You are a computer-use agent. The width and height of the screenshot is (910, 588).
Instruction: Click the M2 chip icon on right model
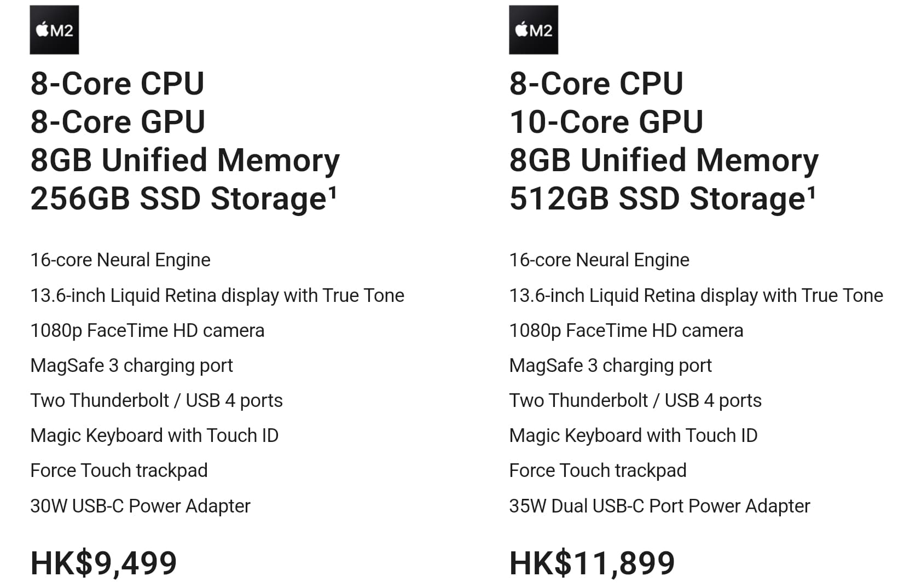point(534,30)
